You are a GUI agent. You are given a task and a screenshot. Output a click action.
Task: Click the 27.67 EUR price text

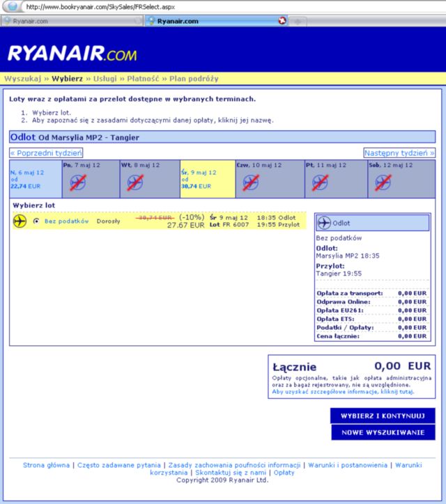pyautogui.click(x=185, y=226)
